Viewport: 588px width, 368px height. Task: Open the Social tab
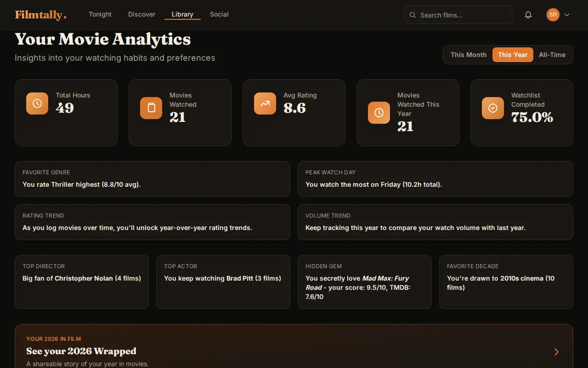[219, 14]
